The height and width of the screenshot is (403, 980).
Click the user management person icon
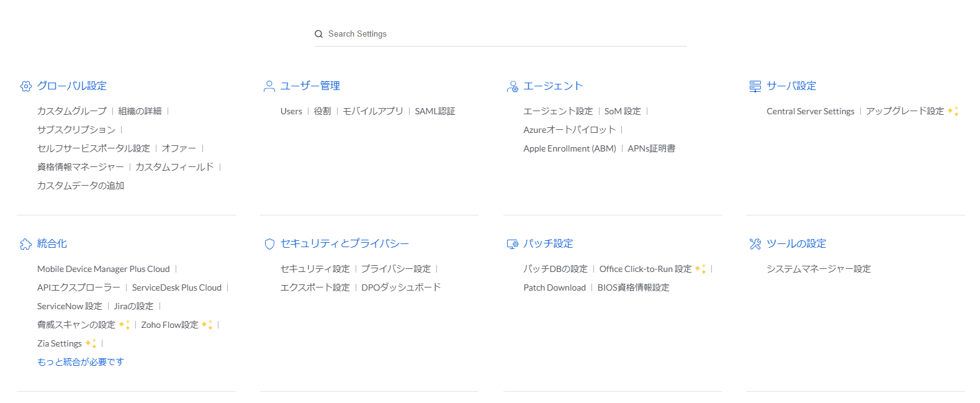point(269,86)
